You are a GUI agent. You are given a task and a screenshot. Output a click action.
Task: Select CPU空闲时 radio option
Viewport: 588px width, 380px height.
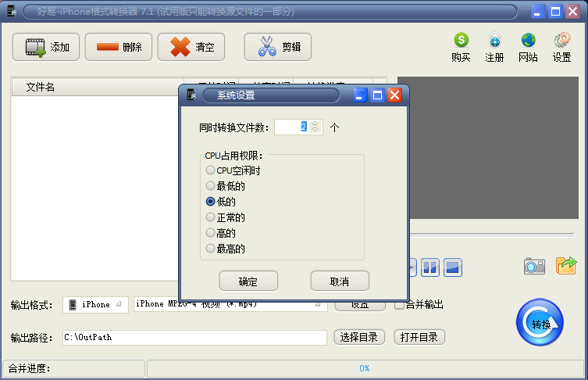tap(233, 170)
